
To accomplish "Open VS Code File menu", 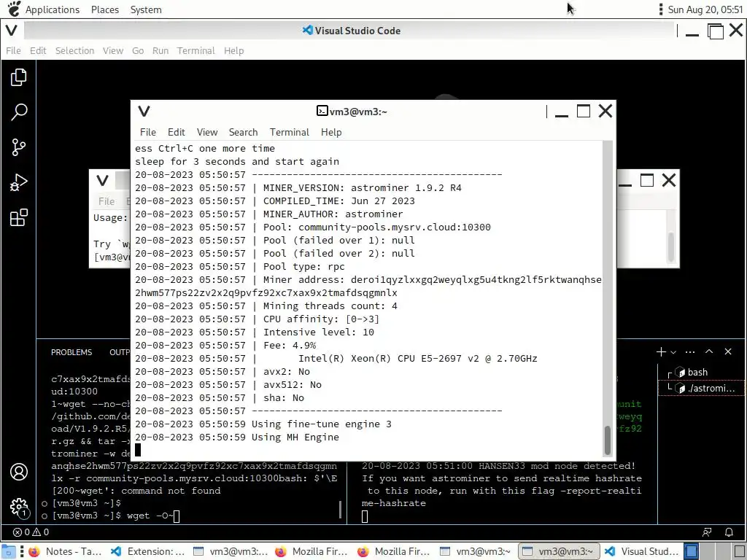I will pyautogui.click(x=13, y=50).
